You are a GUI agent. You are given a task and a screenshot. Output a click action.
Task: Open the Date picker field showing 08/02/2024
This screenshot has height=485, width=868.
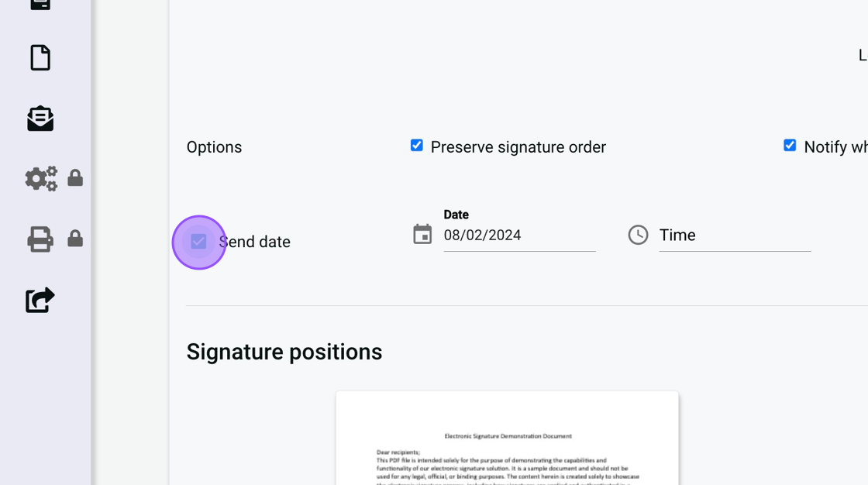click(x=519, y=236)
